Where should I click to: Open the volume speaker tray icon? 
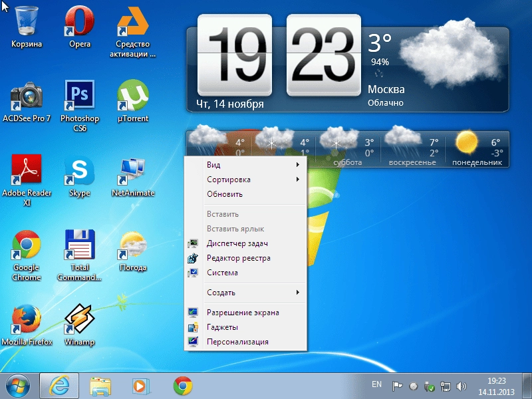tap(462, 386)
